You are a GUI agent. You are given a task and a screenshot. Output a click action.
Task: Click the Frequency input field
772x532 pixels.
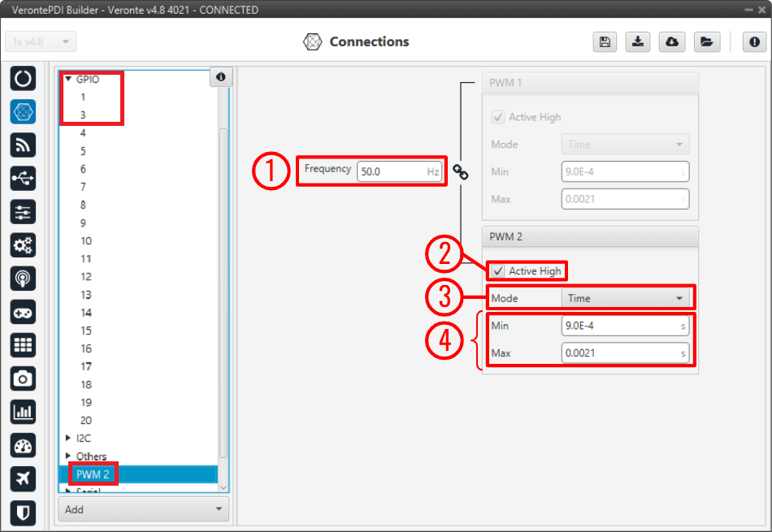[x=399, y=171]
